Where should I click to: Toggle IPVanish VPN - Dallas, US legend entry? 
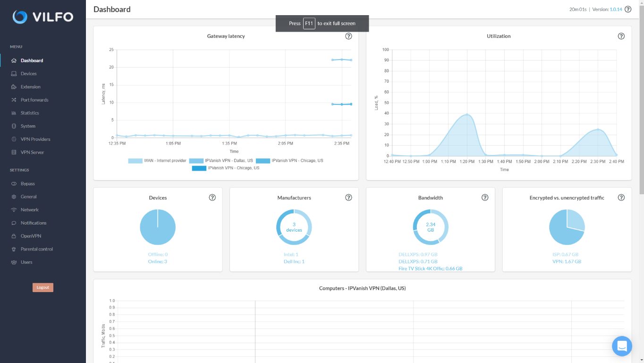[221, 161]
